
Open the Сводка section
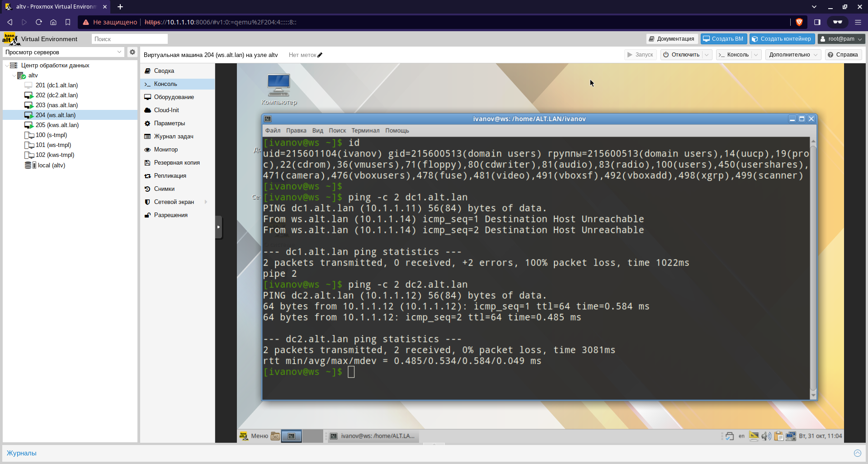coord(177,71)
